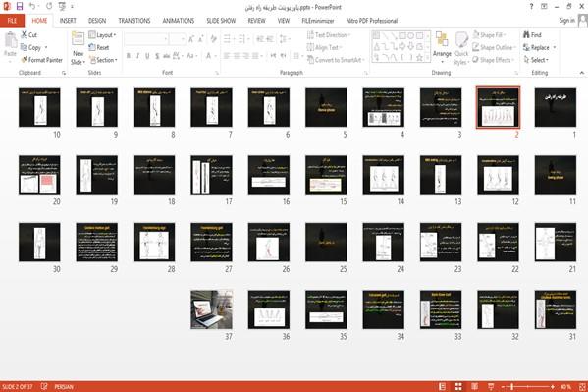
Task: Switch to Normal view in status bar
Action: (443, 387)
